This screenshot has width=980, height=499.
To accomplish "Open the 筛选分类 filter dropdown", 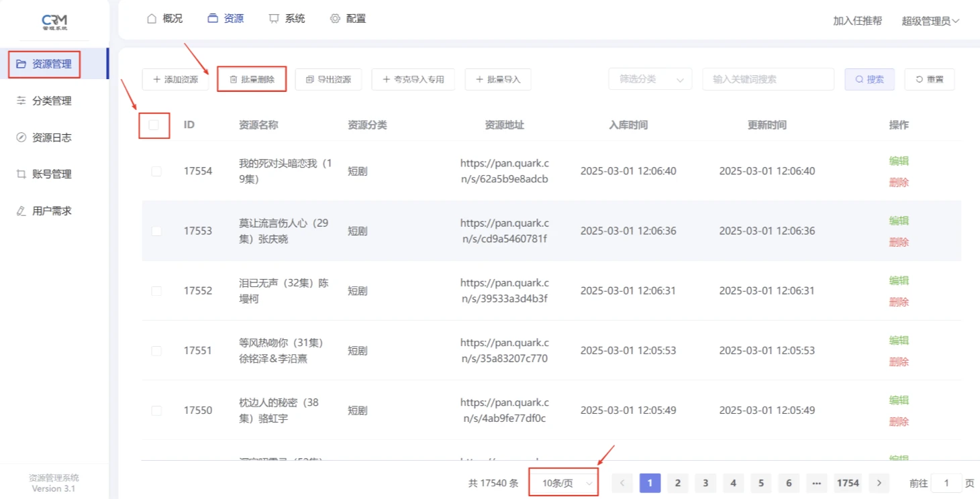I will click(x=648, y=78).
